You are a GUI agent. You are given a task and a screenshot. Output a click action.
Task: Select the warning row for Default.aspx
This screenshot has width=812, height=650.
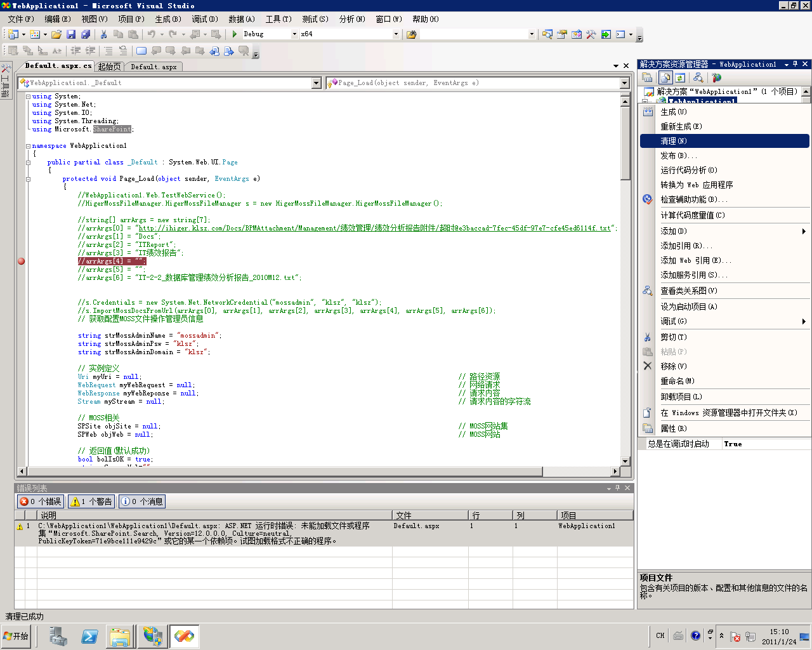(324, 533)
